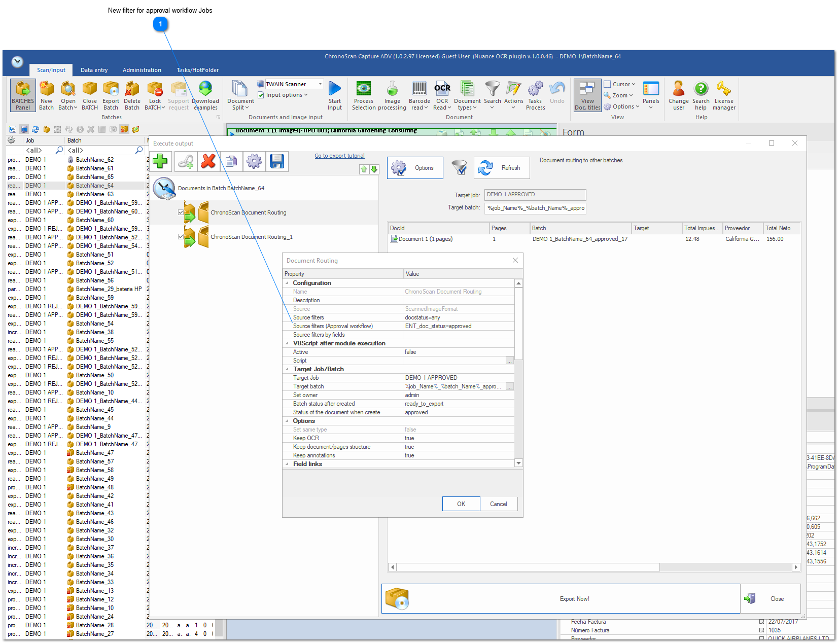Click the Script browse ellipsis button
Image resolution: width=839 pixels, height=644 pixels.
[x=509, y=361]
